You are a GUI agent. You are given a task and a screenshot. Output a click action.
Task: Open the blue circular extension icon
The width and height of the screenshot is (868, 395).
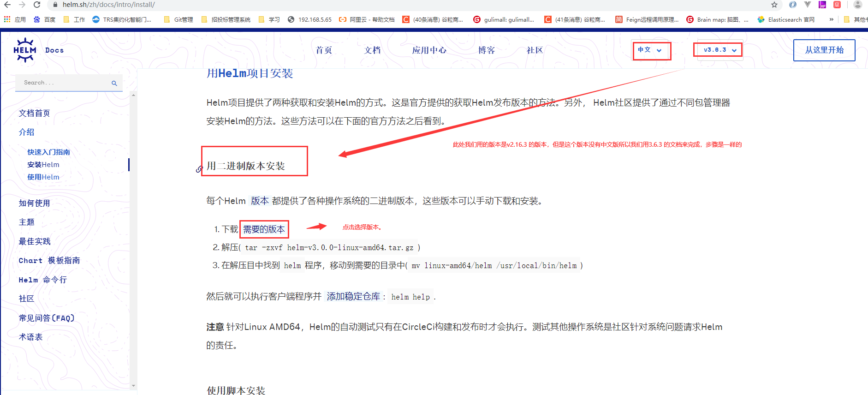(x=793, y=5)
